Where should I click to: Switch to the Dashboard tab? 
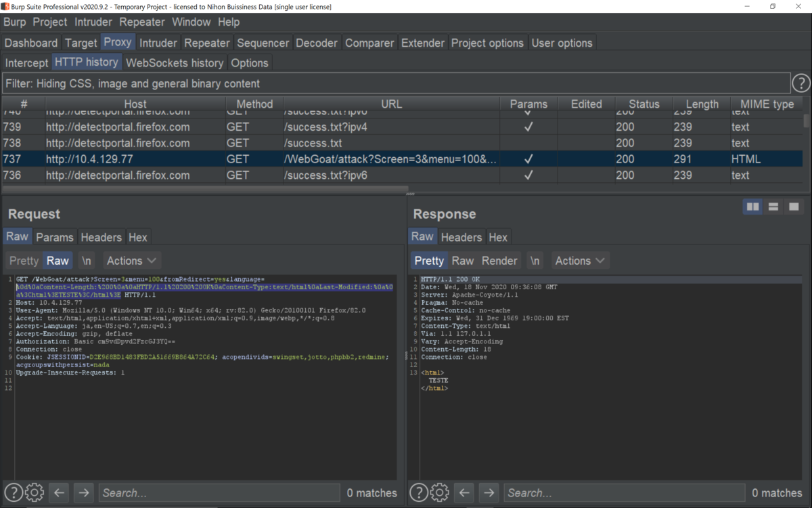click(31, 43)
